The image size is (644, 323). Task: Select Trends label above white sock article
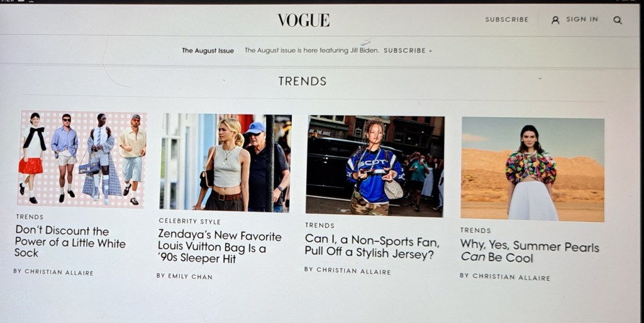pos(30,217)
